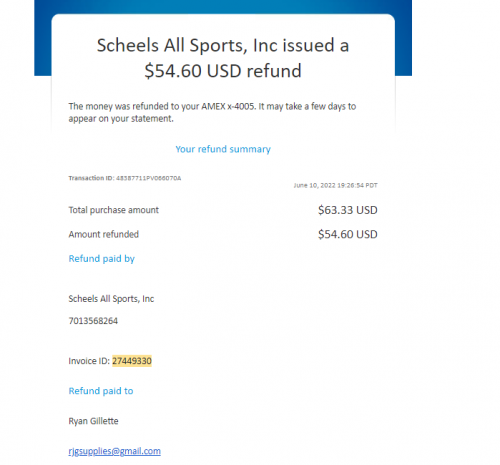Click the 'Scheels All Sports, Inc' payer name
This screenshot has width=500, height=465.
[x=111, y=299]
